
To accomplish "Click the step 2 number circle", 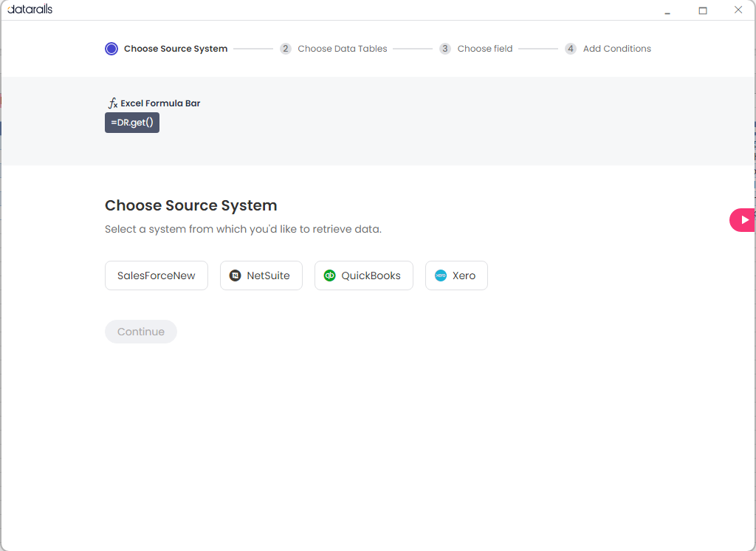I will (x=286, y=49).
